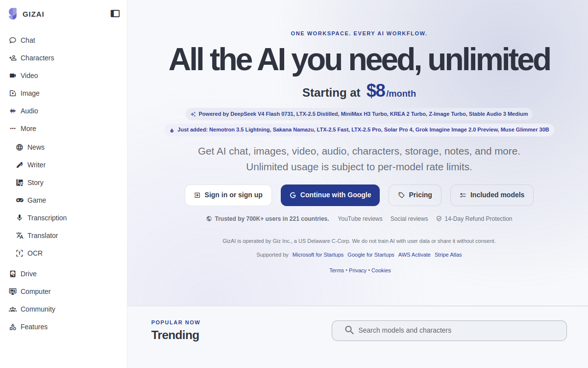Click the Community people icon
The height and width of the screenshot is (368, 588).
pyautogui.click(x=13, y=309)
